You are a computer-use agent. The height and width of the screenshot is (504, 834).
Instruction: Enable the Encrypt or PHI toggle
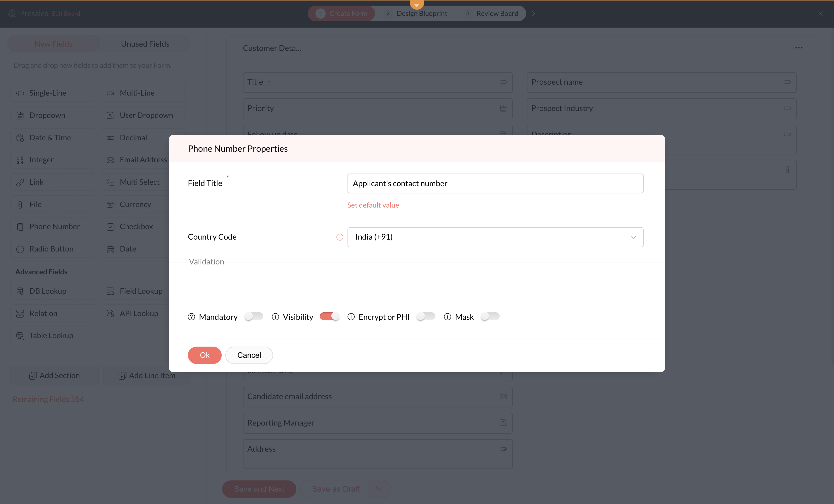point(425,317)
